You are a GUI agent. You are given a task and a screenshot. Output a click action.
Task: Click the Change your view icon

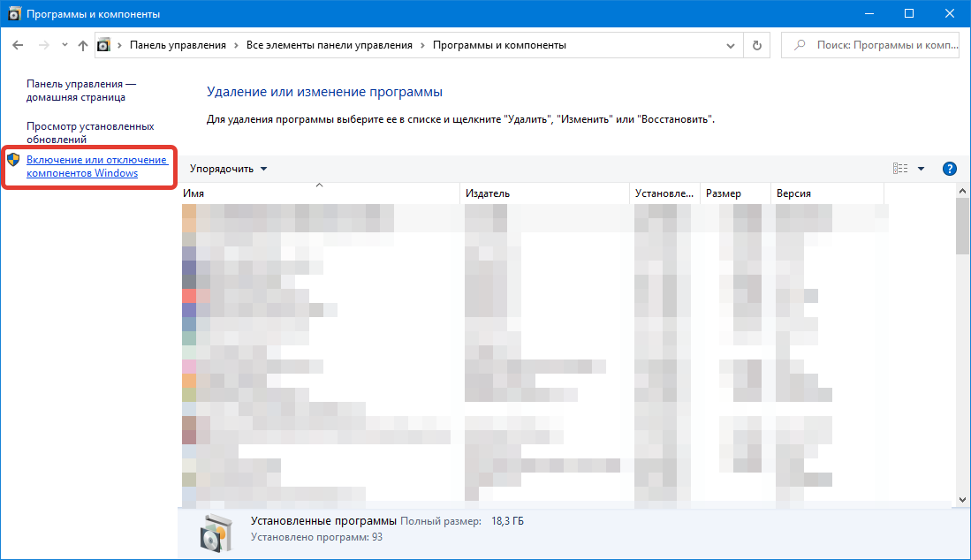pyautogui.click(x=899, y=168)
